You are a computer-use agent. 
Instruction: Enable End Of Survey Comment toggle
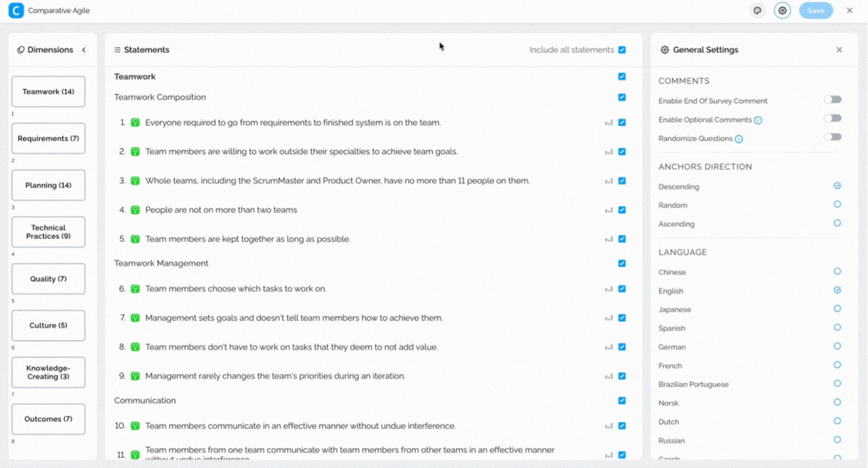point(833,99)
